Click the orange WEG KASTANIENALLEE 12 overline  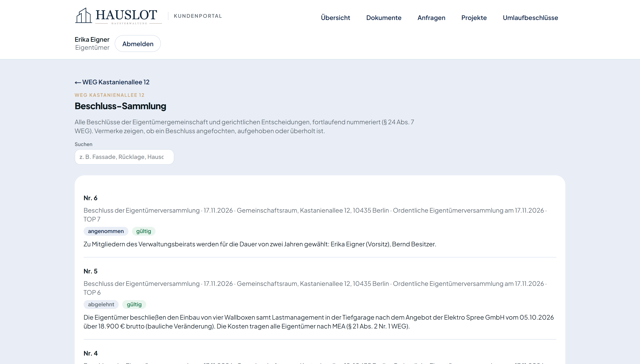110,95
